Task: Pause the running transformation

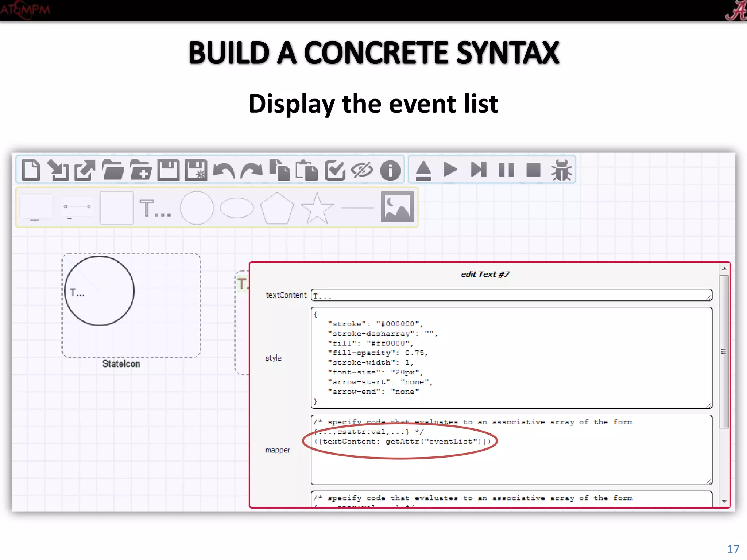Action: (x=506, y=170)
